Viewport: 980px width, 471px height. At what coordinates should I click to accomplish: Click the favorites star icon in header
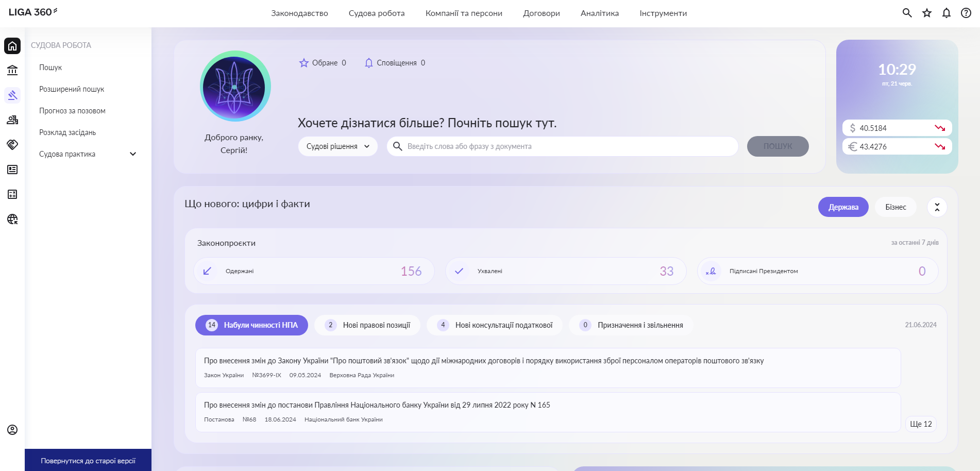pyautogui.click(x=926, y=13)
